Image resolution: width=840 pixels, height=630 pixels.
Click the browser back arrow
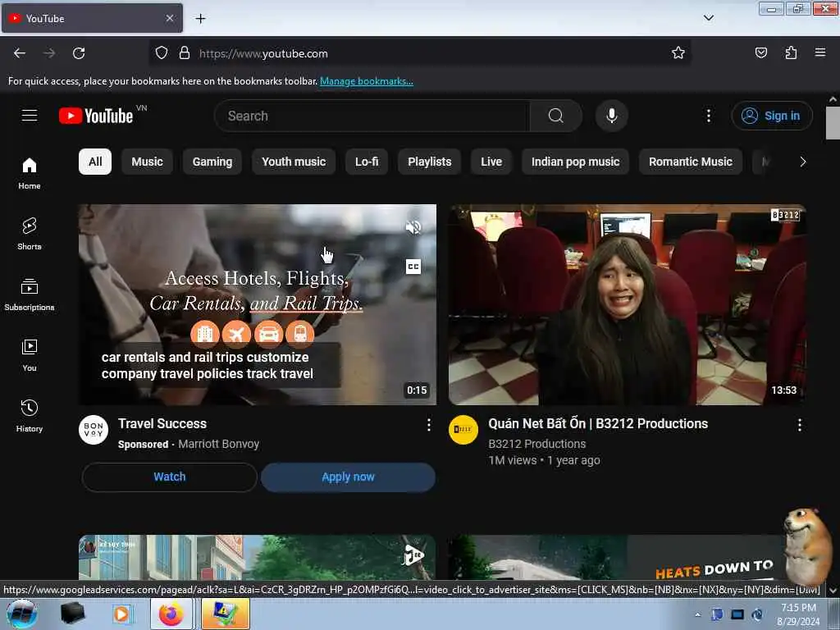click(x=20, y=53)
